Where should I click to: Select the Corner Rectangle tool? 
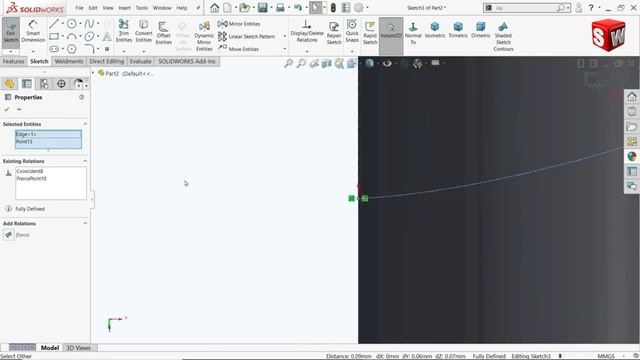pos(53,36)
